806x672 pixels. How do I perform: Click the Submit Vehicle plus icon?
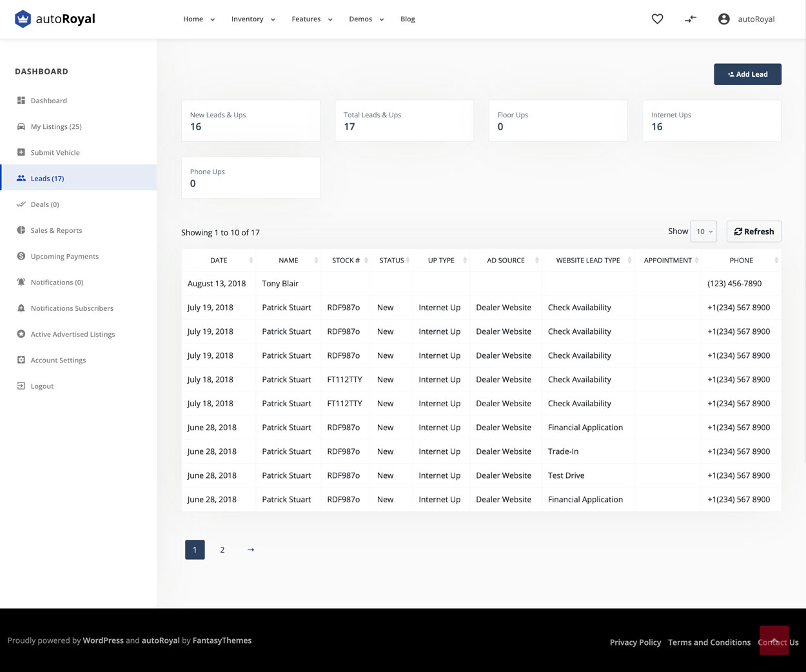click(21, 152)
